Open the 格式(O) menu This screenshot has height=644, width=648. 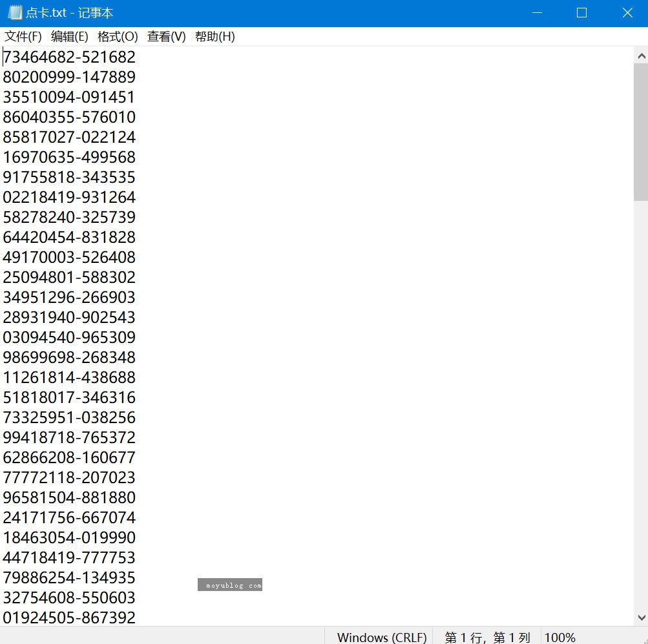pyautogui.click(x=118, y=37)
